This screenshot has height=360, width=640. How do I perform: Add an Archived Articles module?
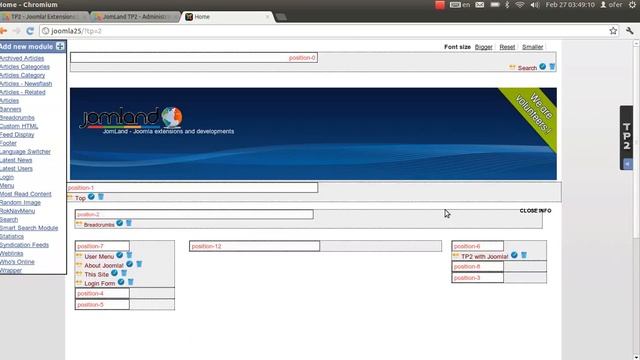coord(22,58)
